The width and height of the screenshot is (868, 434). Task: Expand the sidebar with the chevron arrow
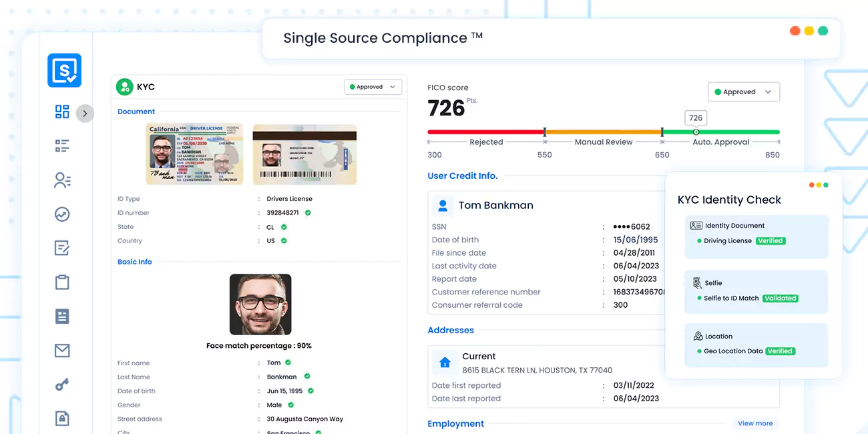tap(85, 114)
